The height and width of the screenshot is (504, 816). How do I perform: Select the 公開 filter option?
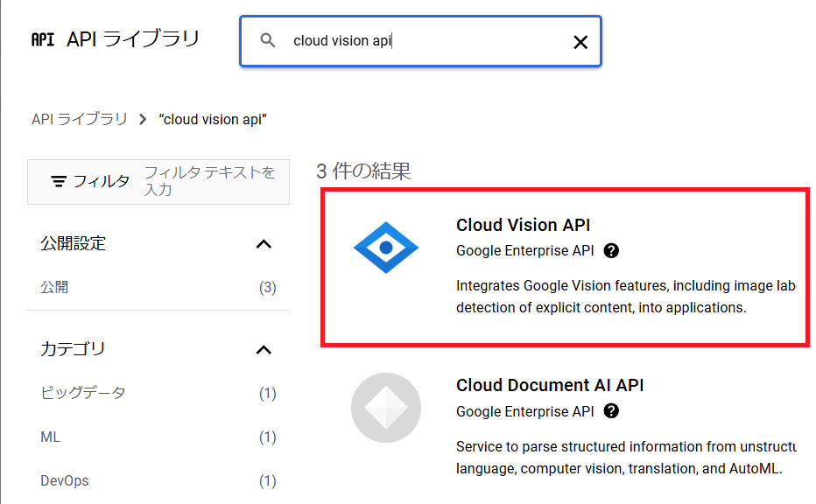pos(54,287)
